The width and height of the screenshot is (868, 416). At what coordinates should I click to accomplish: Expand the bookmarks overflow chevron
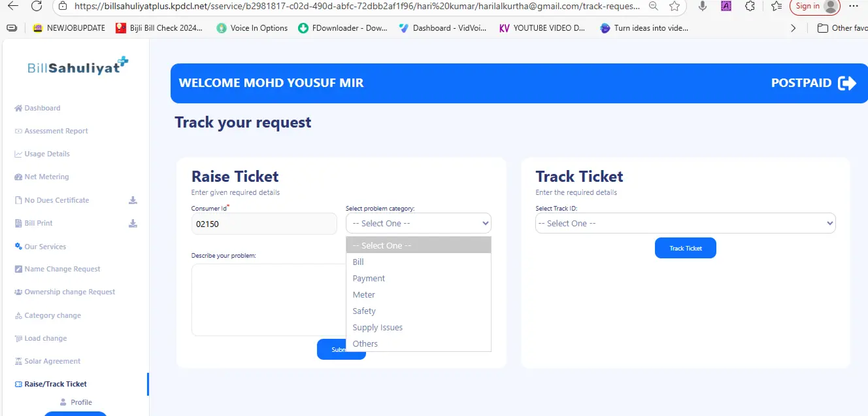point(793,28)
